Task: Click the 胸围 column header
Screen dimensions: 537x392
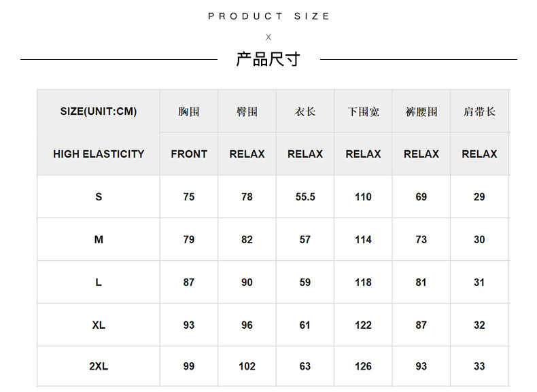Action: point(189,111)
